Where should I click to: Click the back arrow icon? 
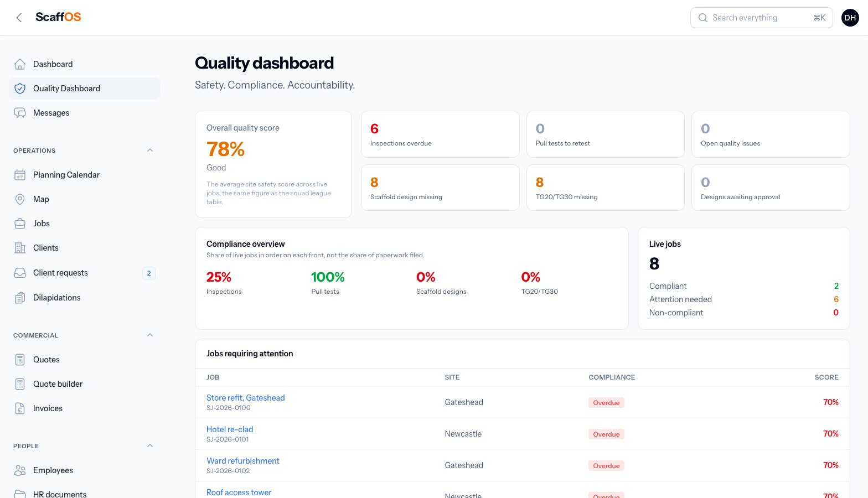19,18
